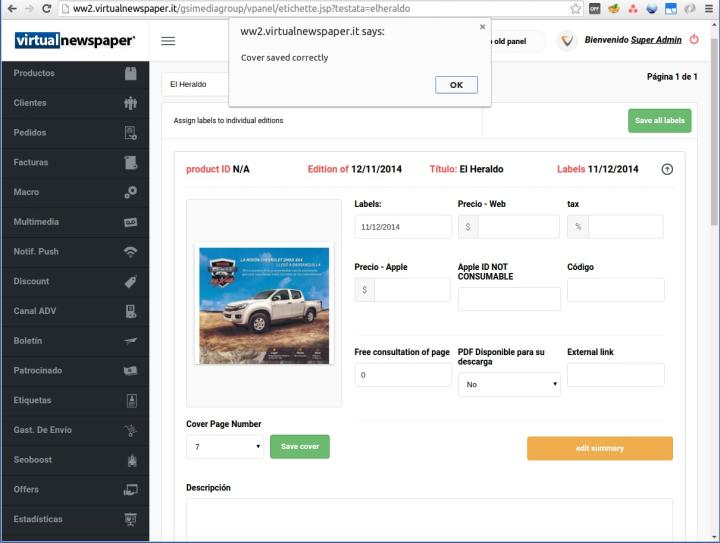Click the Descripción text area
Viewport: 720px width, 543px height.
click(429, 520)
